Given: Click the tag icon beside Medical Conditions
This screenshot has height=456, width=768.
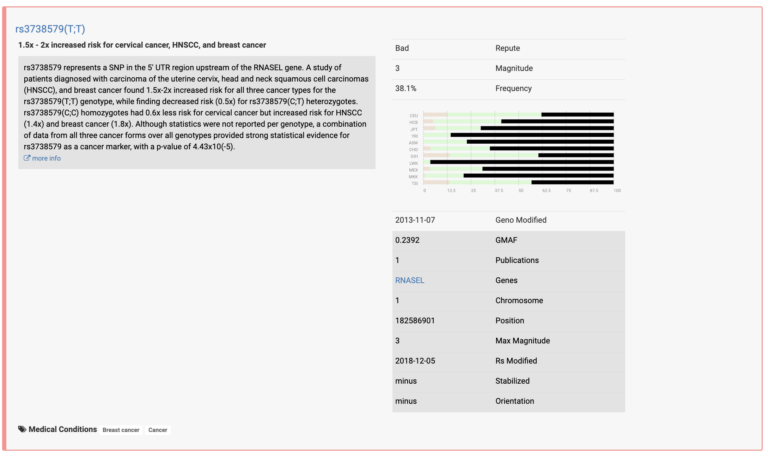Looking at the screenshot, I should point(22,429).
